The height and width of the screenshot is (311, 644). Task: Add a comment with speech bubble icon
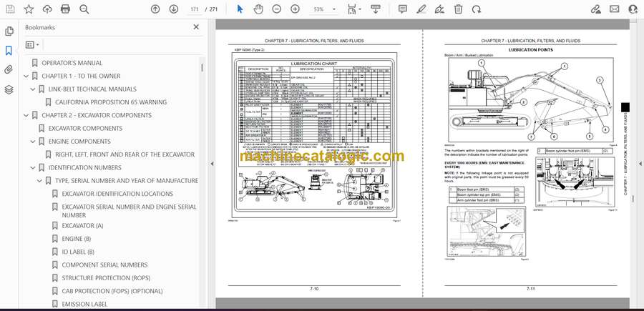pyautogui.click(x=402, y=9)
